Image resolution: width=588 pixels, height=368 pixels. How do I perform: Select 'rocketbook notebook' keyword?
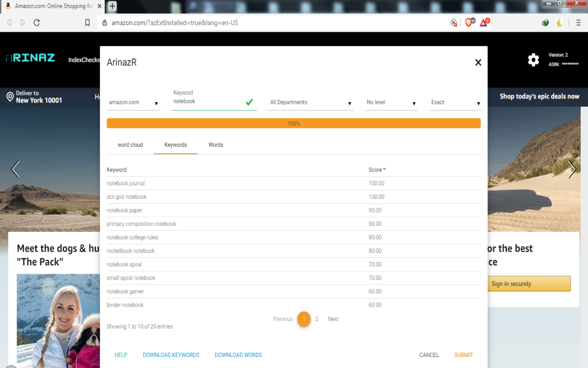[294, 251]
